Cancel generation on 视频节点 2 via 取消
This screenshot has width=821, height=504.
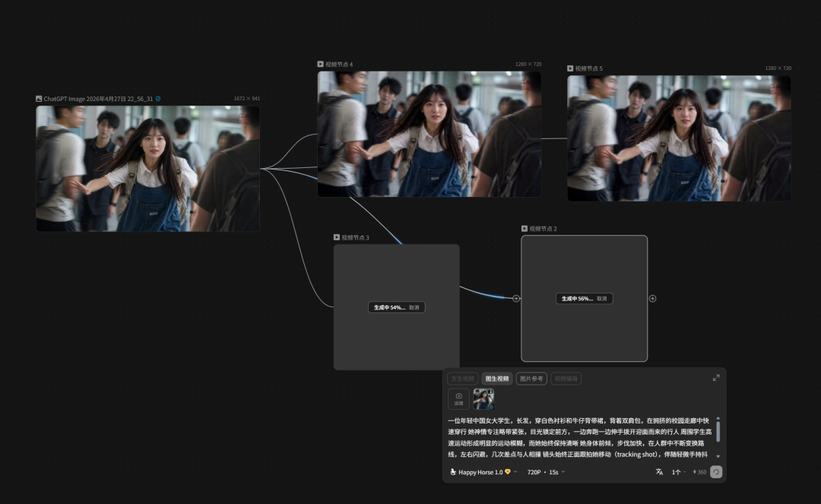click(602, 299)
